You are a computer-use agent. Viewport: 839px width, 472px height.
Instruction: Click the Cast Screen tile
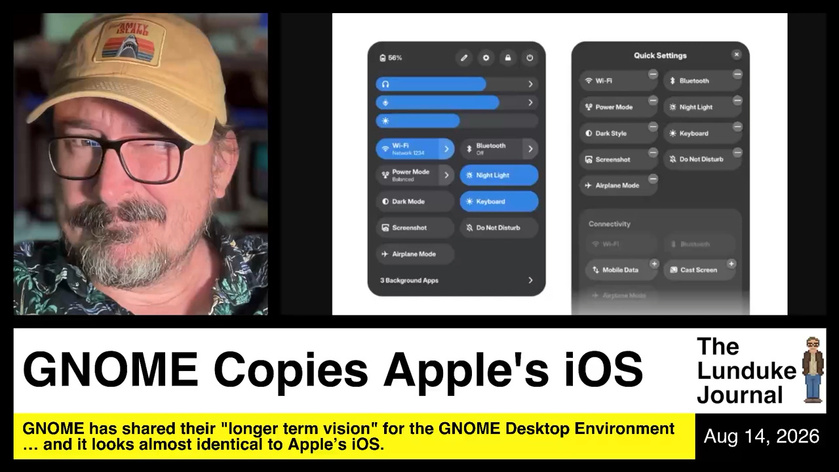[x=699, y=270]
